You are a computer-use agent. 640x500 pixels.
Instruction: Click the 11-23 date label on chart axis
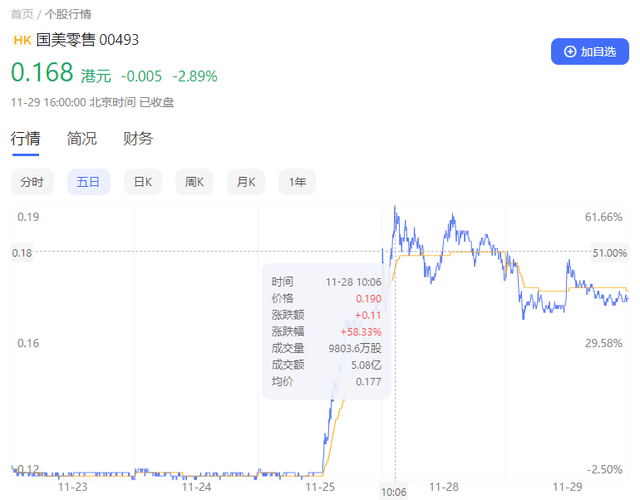(73, 487)
